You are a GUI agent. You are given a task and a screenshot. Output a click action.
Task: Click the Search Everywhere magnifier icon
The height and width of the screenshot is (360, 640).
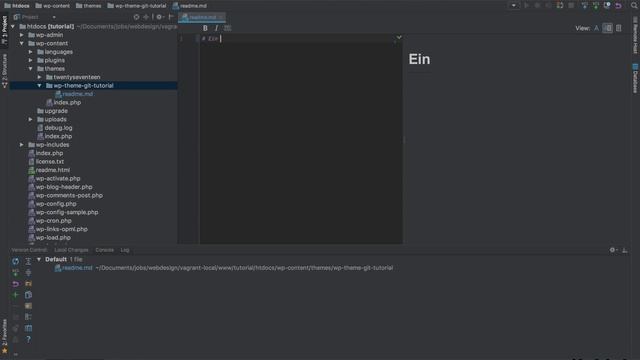coord(634,6)
